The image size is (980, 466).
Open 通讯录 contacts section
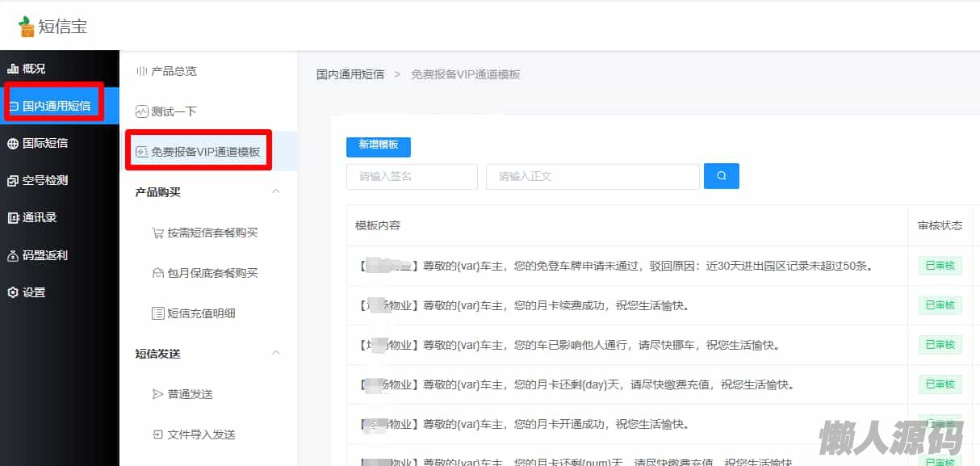click(40, 217)
